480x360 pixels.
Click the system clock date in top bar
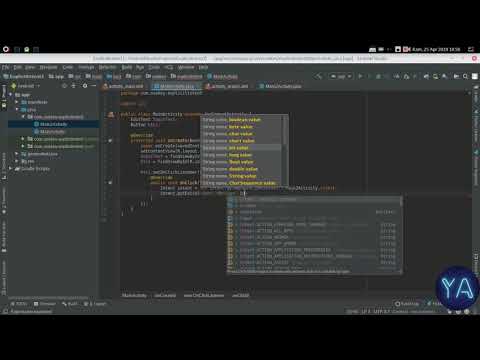(436, 49)
